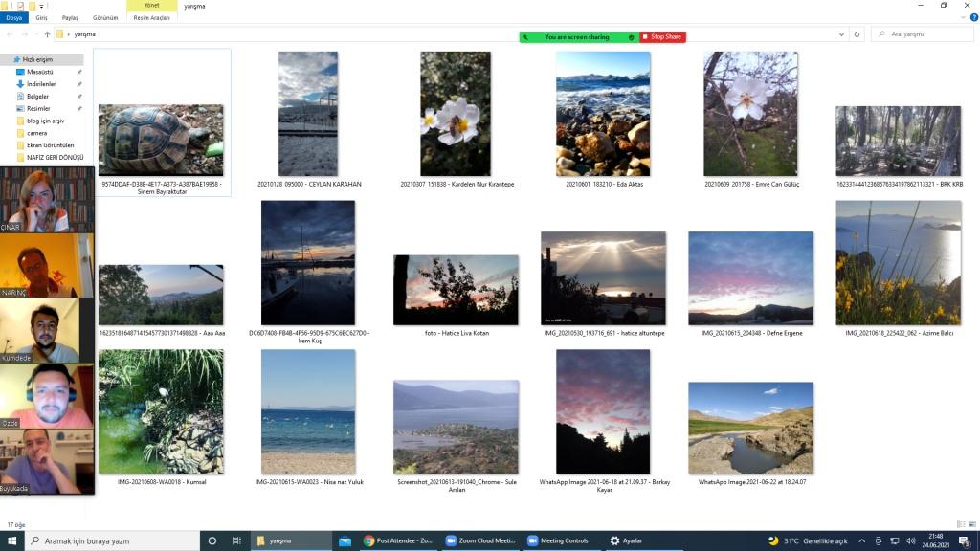This screenshot has width=980, height=551.
Task: Click the Zoom encryption shield icon
Action: (x=632, y=37)
